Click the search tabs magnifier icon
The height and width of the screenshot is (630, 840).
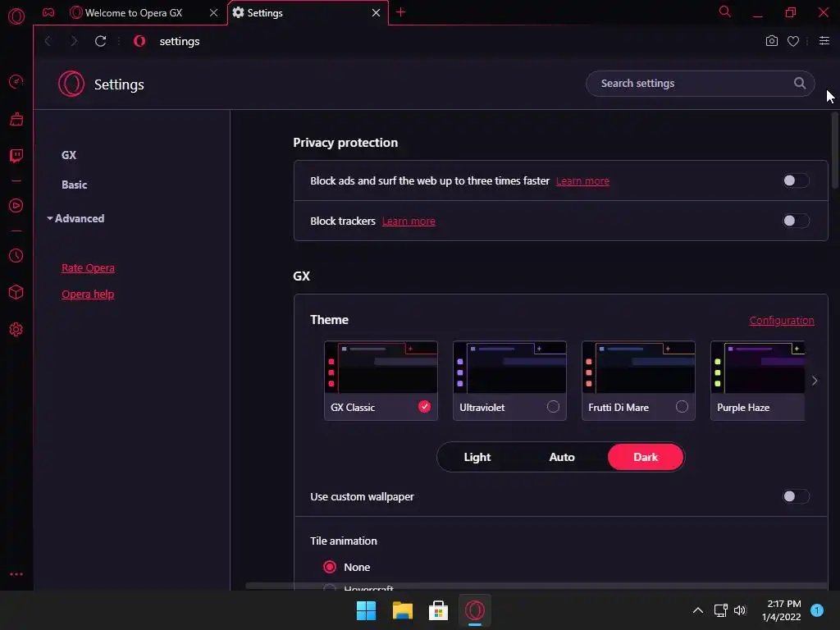coord(725,11)
